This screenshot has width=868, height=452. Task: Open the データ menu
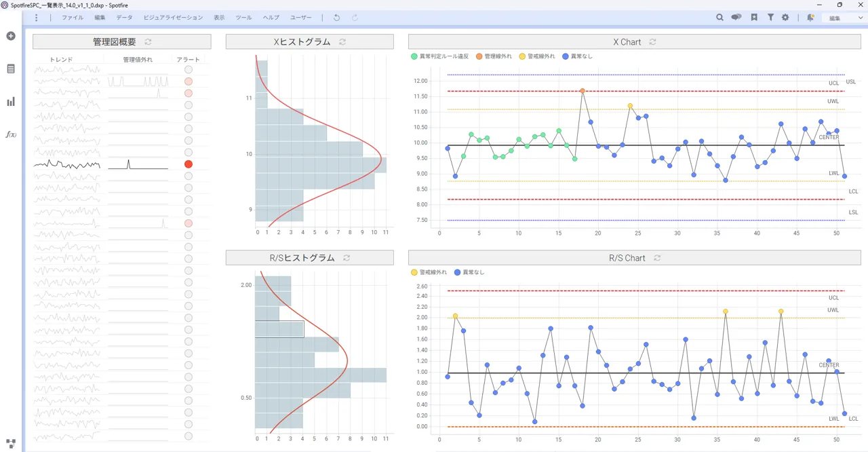tap(124, 18)
